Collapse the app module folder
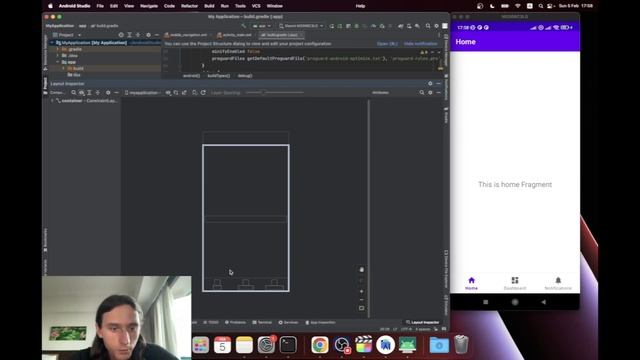Image resolution: width=640 pixels, height=360 pixels. [x=58, y=62]
